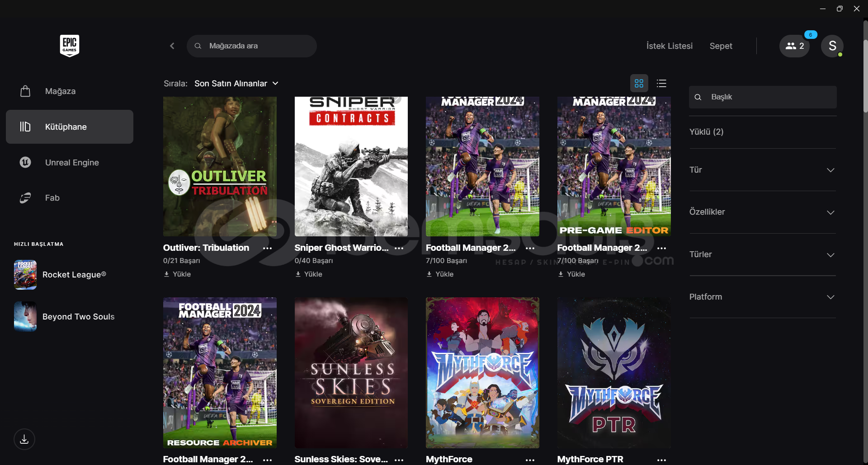Click 0/21 Başarı under Outliver
The image size is (868, 465).
click(x=182, y=261)
